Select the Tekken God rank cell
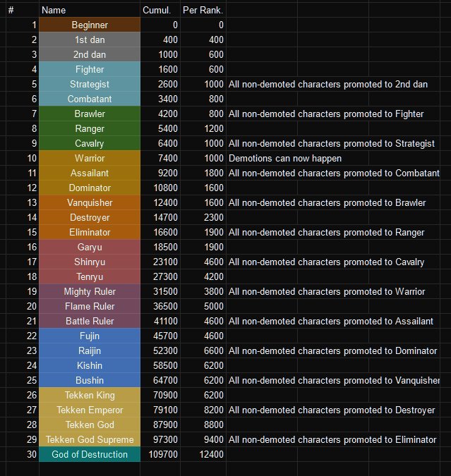Viewport: 451px width, 476px height. (x=90, y=425)
